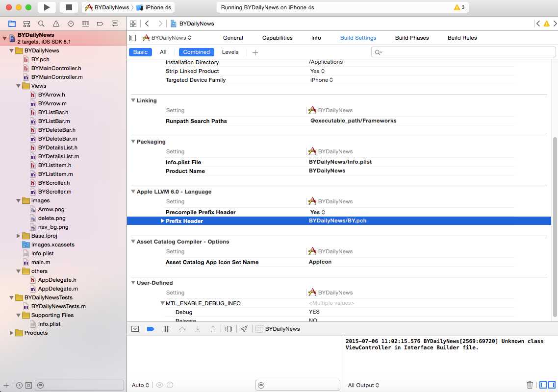Viewport: 558px width, 392px height.
Task: Pause program execution in debug bar
Action: (x=166, y=329)
